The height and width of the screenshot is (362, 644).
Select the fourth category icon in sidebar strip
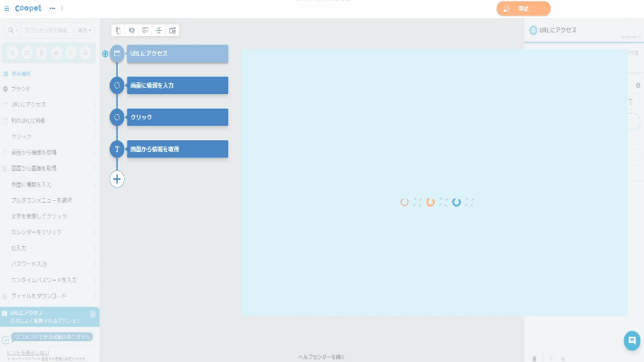pyautogui.click(x=56, y=53)
